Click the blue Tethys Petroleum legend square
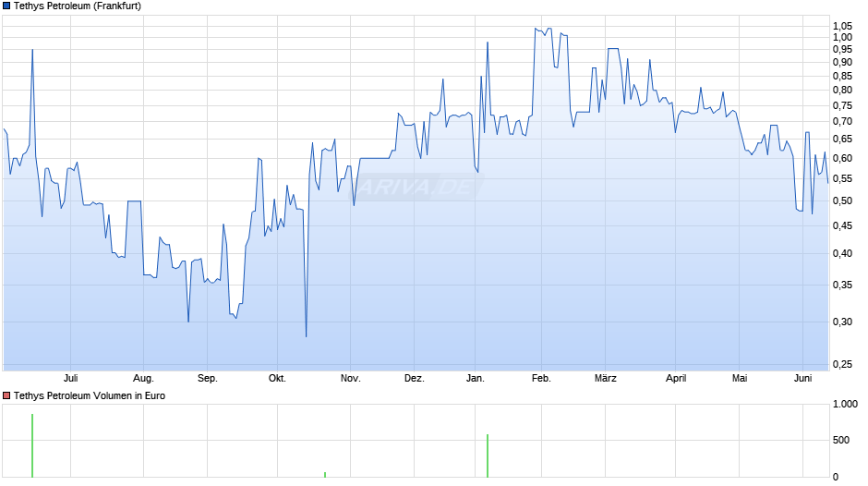This screenshot has height=486, width=868. point(6,6)
